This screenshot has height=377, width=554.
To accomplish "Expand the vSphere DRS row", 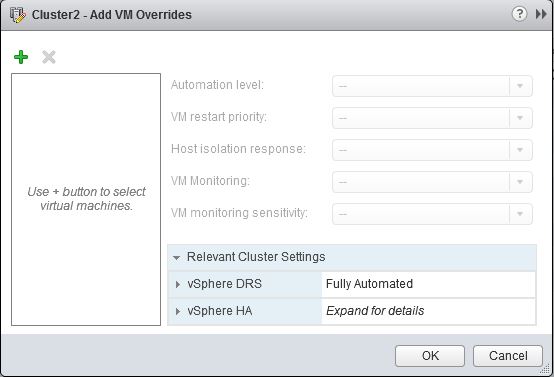I will point(178,284).
